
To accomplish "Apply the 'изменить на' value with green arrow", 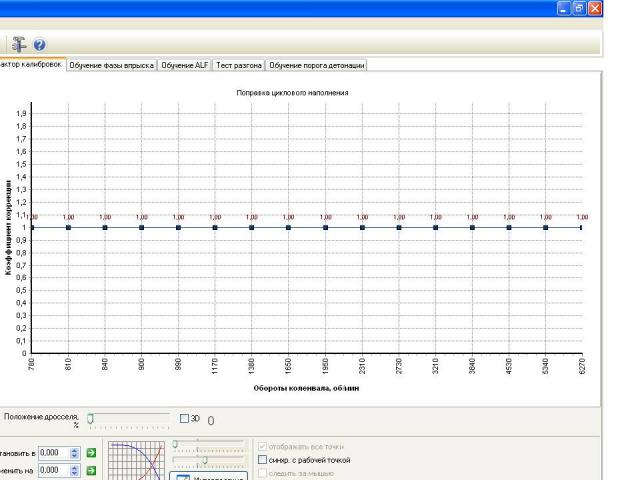I will 91,471.
